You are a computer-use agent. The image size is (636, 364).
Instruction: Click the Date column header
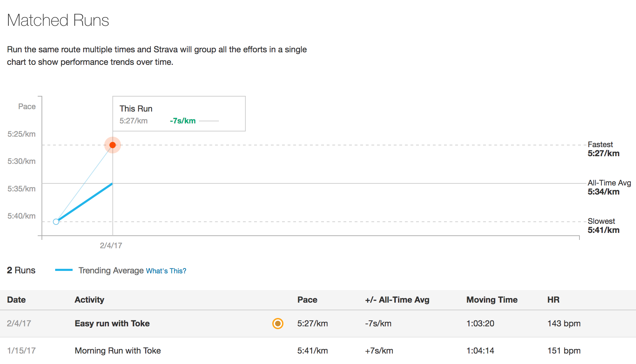coord(16,300)
